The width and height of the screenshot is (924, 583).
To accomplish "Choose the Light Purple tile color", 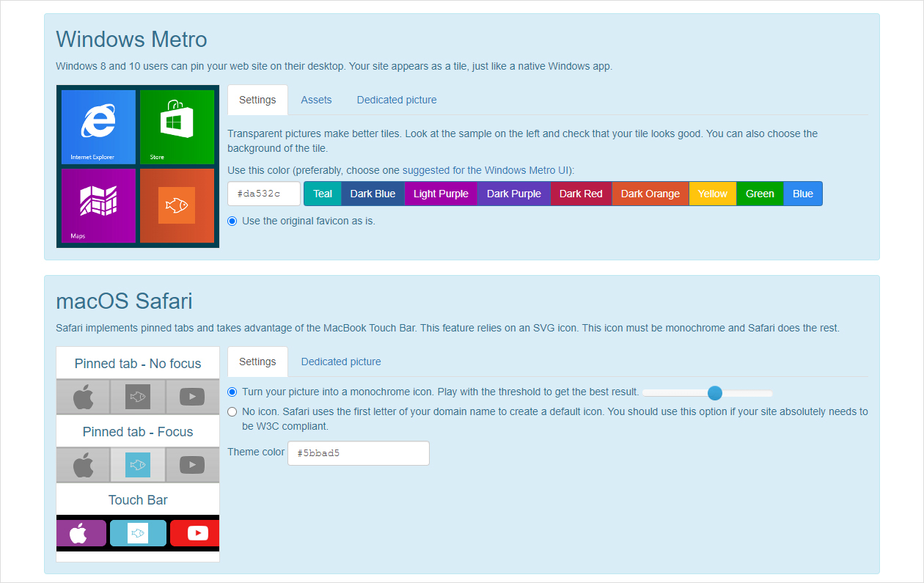I will click(x=441, y=194).
